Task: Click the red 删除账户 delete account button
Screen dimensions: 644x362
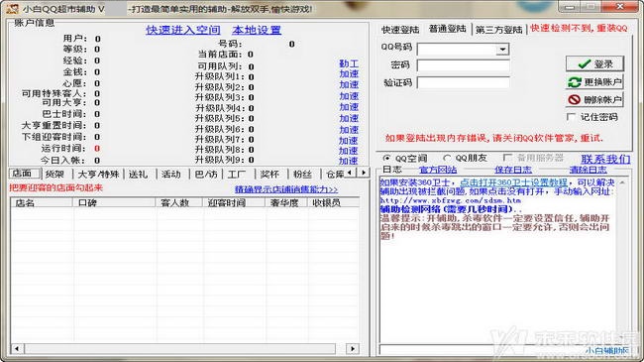Action: click(594, 99)
